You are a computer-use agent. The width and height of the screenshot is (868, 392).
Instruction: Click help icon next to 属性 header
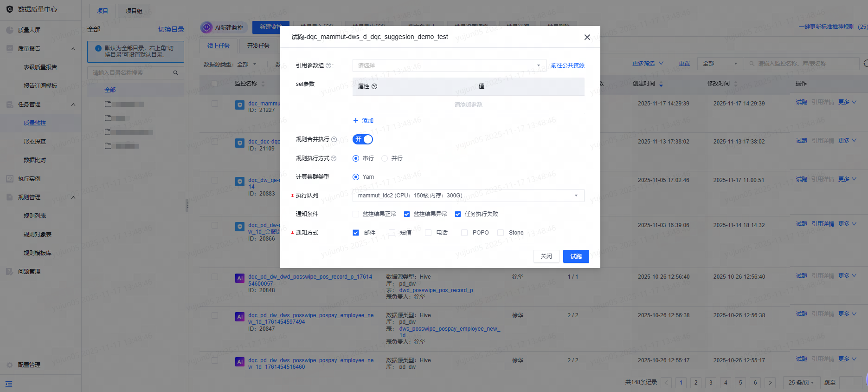[374, 86]
